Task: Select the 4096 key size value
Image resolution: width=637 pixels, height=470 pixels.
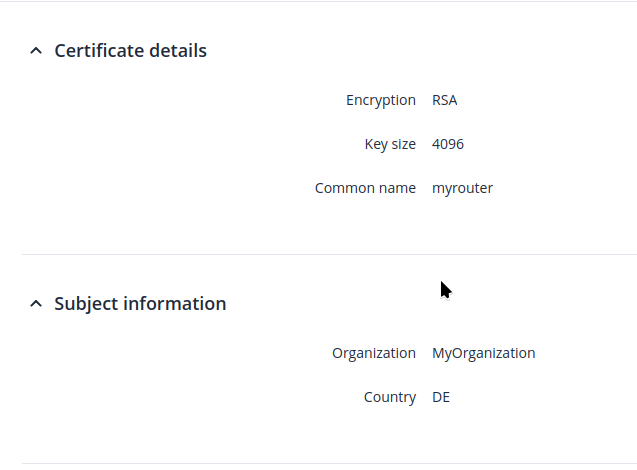Action: (448, 144)
